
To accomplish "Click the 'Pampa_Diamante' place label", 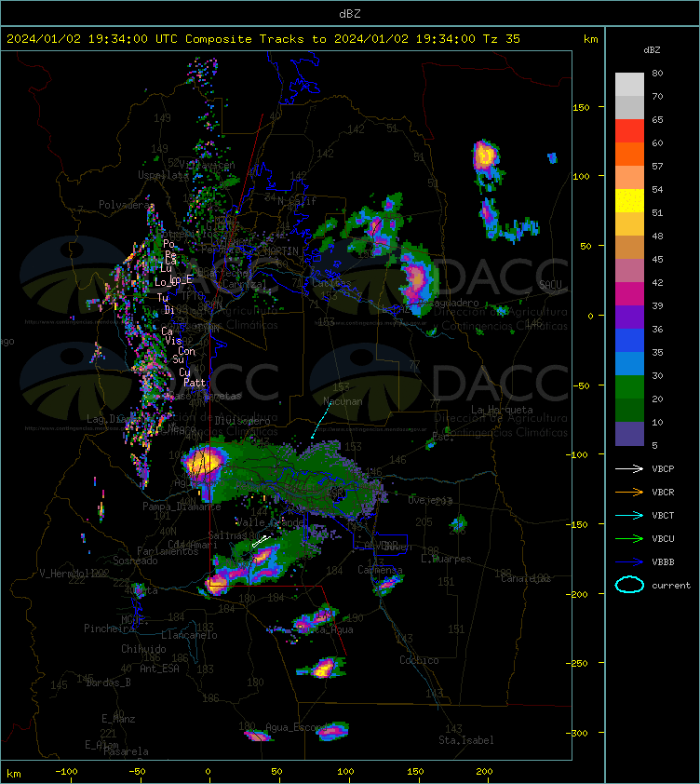I will click(x=182, y=507).
